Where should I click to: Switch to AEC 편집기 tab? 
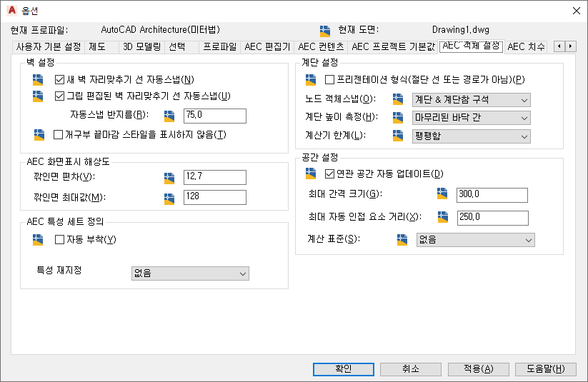click(x=267, y=47)
